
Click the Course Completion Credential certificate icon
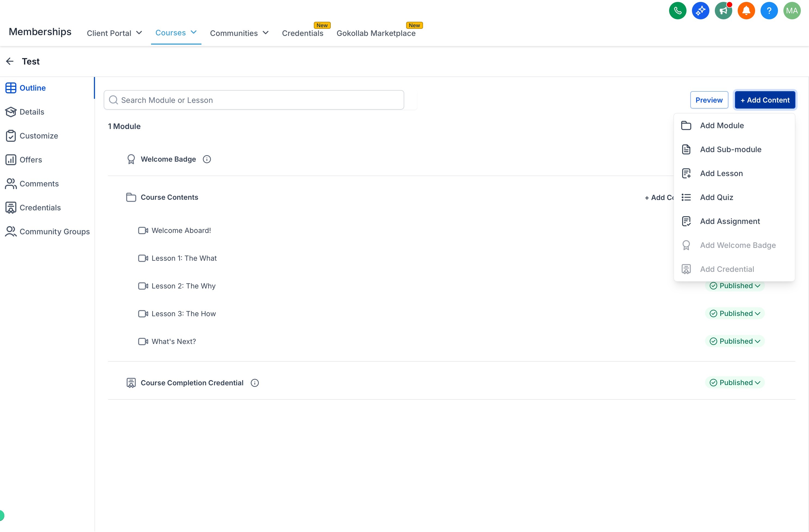click(x=131, y=383)
